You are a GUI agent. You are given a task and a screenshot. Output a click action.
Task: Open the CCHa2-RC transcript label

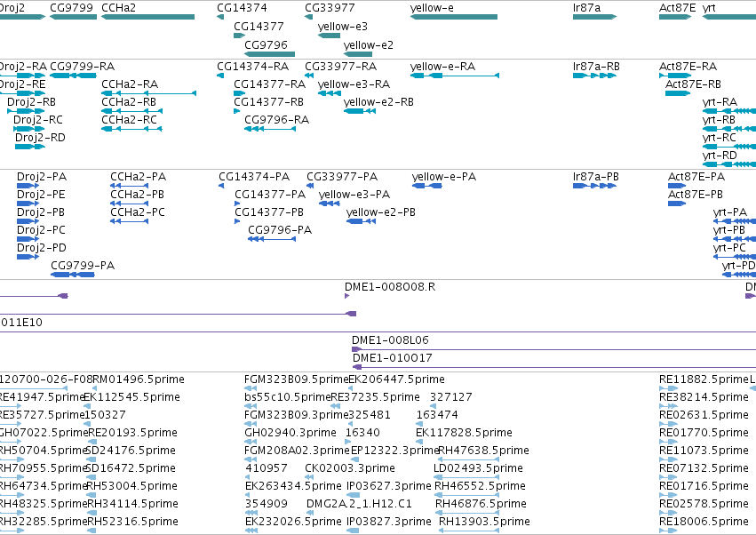click(129, 120)
